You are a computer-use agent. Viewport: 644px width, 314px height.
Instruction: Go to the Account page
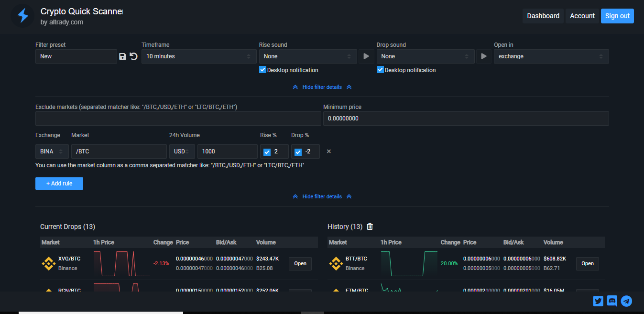[x=582, y=15]
